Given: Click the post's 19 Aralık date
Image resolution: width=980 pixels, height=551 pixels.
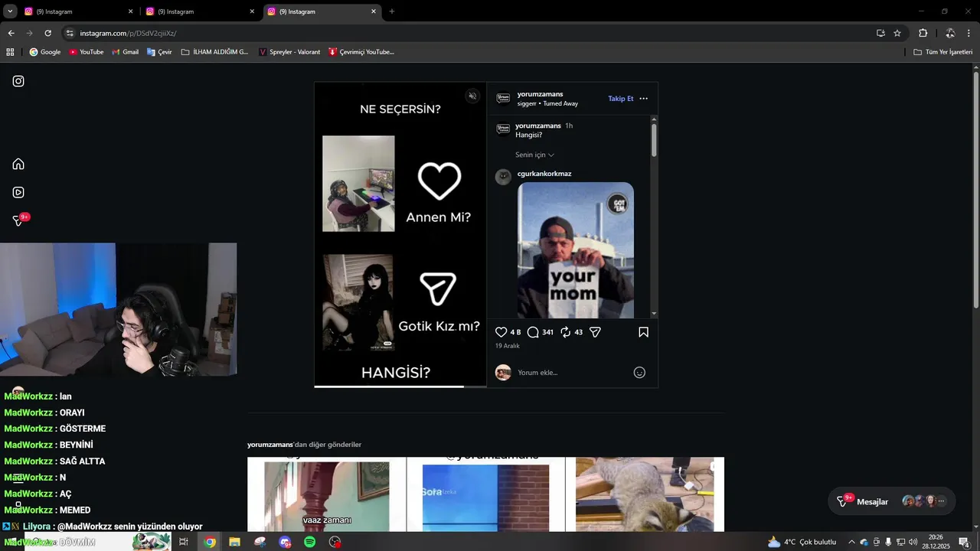Looking at the screenshot, I should [508, 346].
